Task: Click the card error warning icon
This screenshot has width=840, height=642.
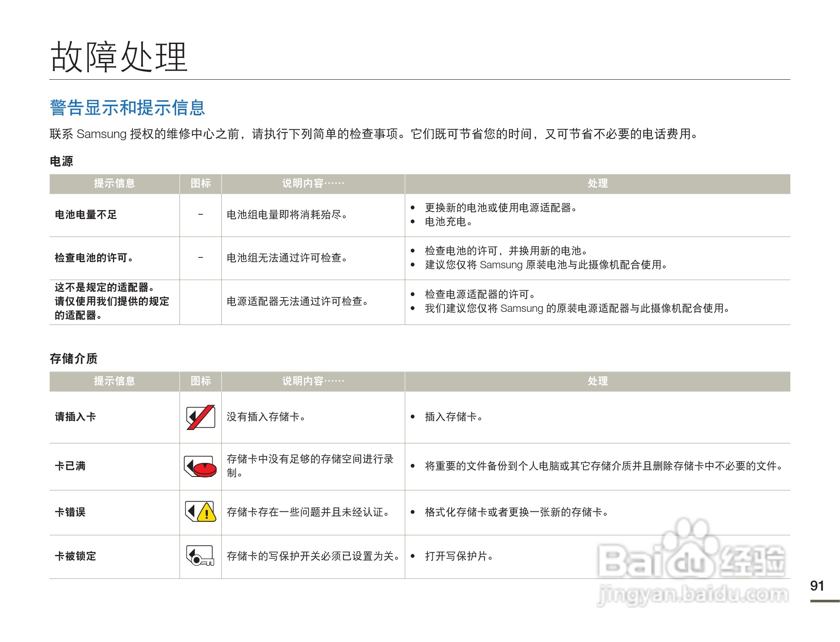Action: [x=200, y=511]
